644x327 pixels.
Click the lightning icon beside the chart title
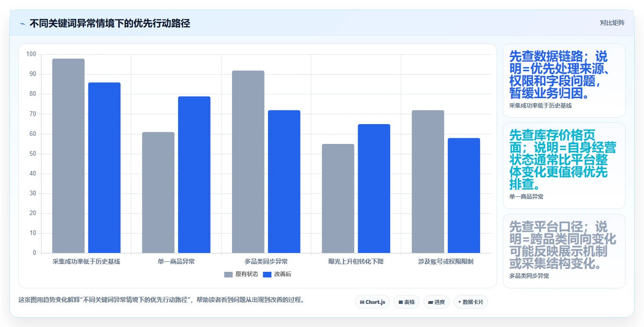point(22,23)
